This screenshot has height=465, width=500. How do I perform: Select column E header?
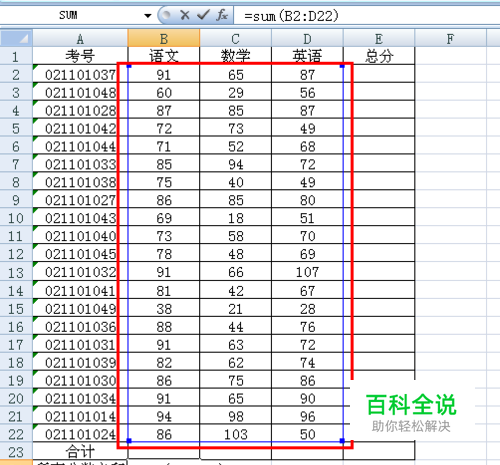coord(379,38)
